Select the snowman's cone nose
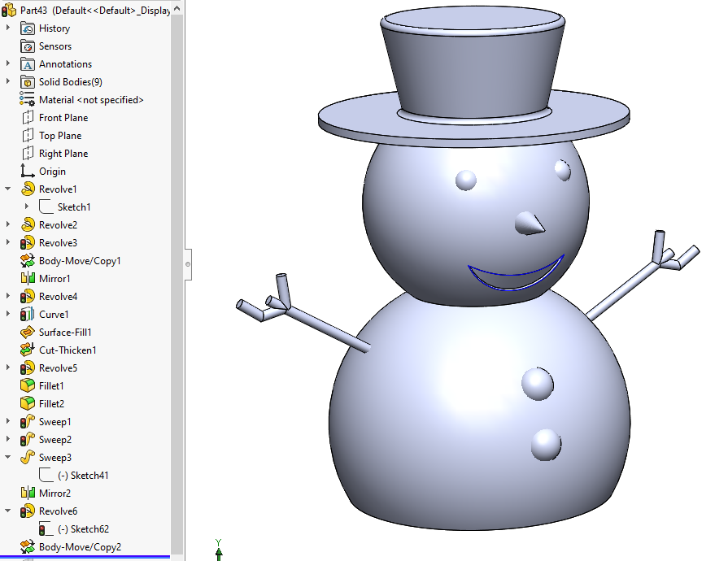This screenshot has height=561, width=728. point(530,224)
